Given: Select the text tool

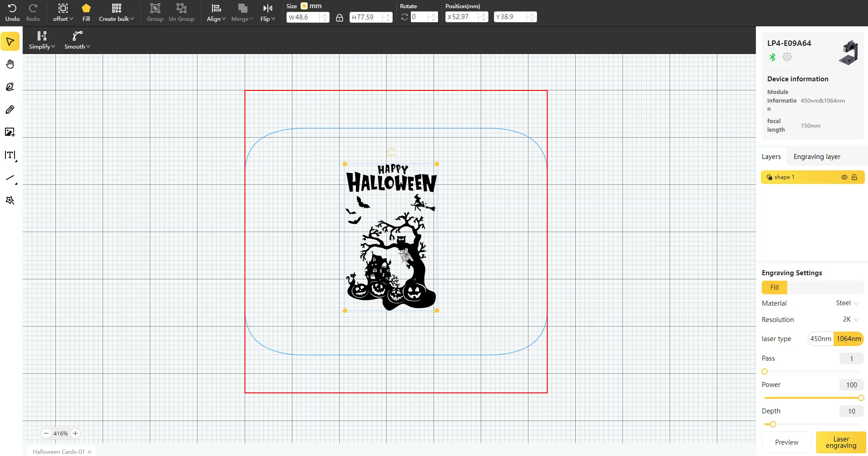Looking at the screenshot, I should [10, 155].
